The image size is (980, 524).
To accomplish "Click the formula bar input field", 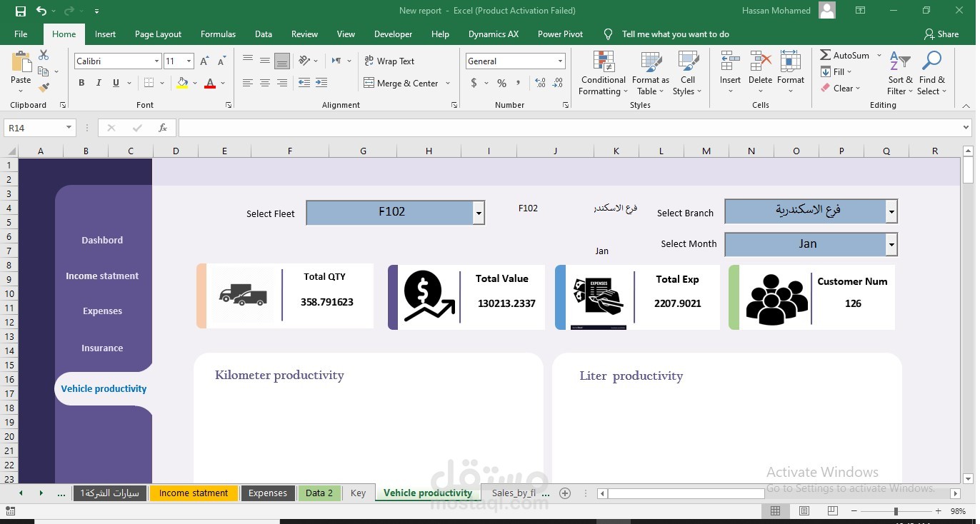I will (x=569, y=128).
